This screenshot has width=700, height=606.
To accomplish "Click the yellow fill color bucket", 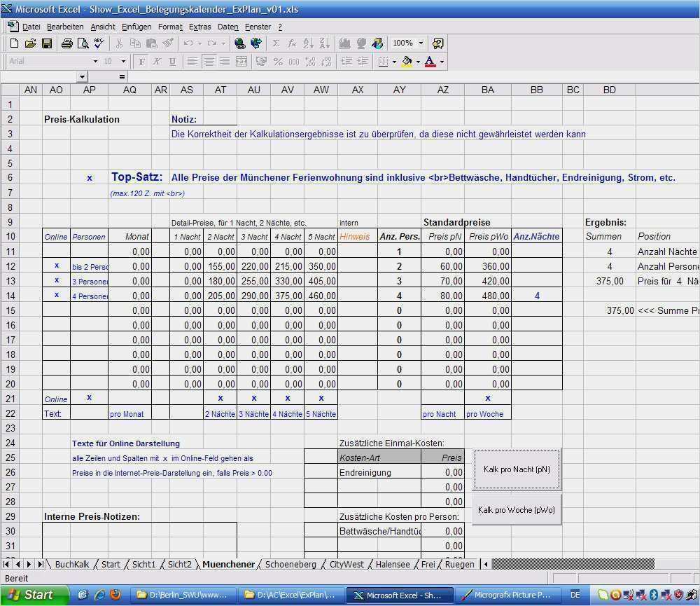I will coord(407,62).
